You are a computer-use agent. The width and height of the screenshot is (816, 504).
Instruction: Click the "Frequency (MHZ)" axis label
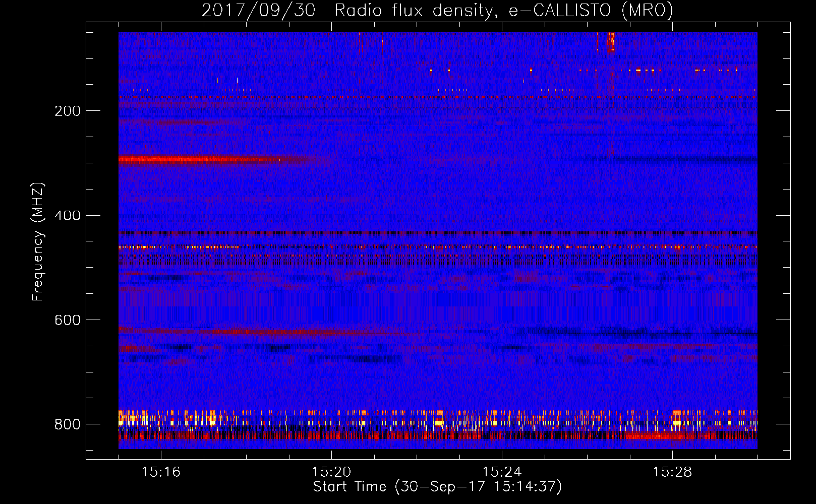click(38, 241)
